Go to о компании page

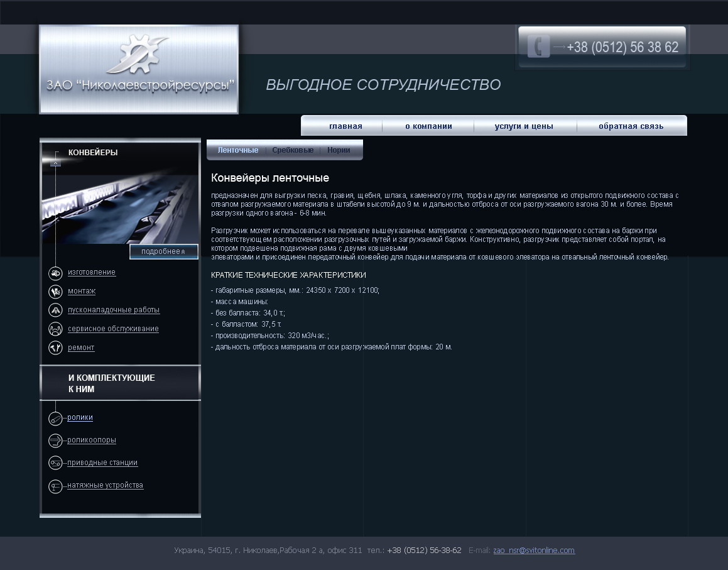click(428, 126)
